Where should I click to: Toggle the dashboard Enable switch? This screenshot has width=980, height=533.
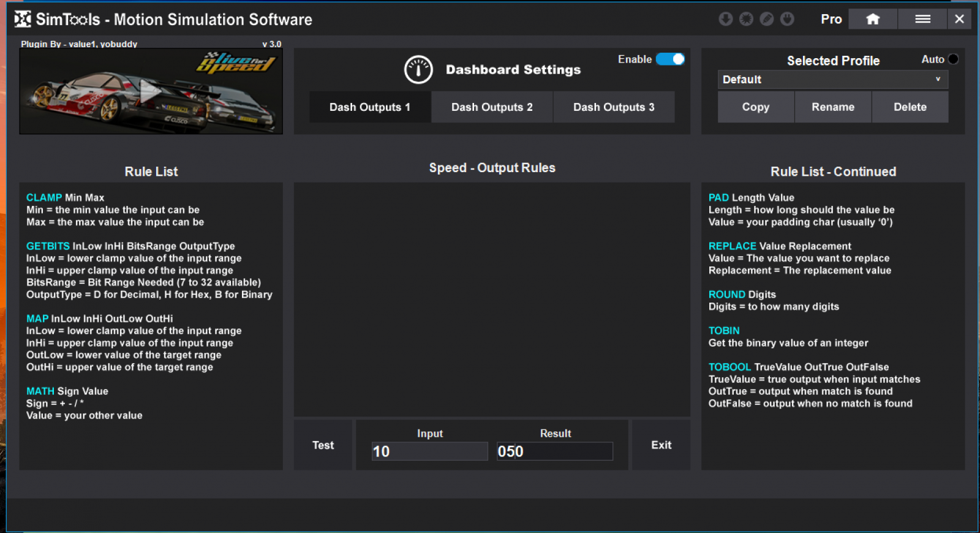pos(670,59)
